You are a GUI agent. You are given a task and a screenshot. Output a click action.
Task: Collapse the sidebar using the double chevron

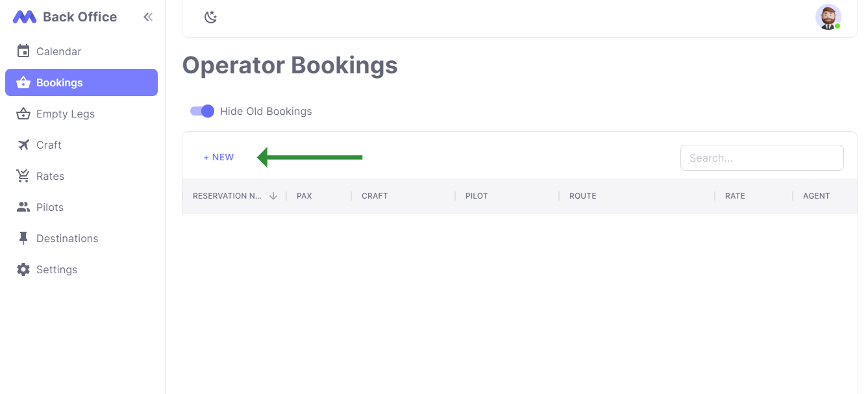148,17
